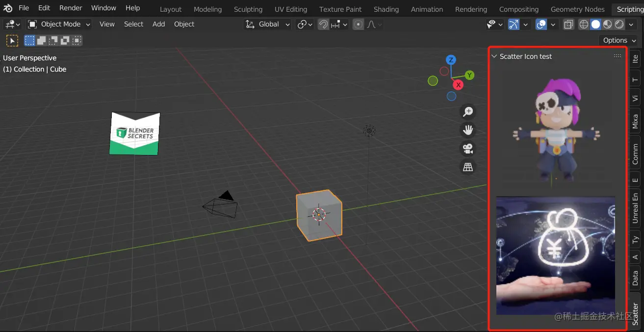This screenshot has height=332, width=644.
Task: Open proportional editing falloff curve menu
Action: 374,24
